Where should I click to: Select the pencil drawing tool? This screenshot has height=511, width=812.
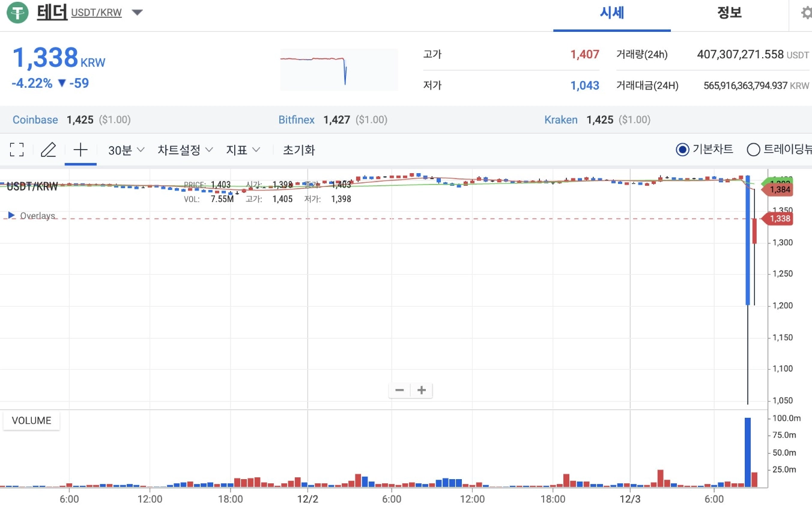48,150
